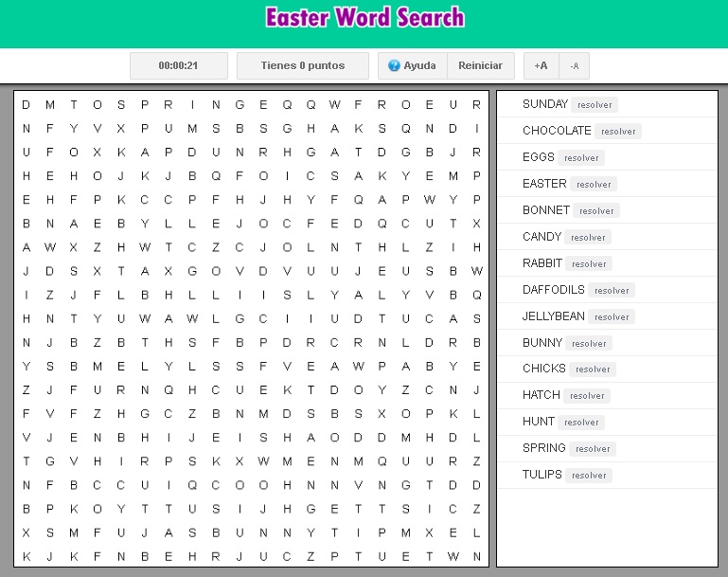Click resolver next to CHOCOLATE
The image size is (728, 577).
coord(618,132)
